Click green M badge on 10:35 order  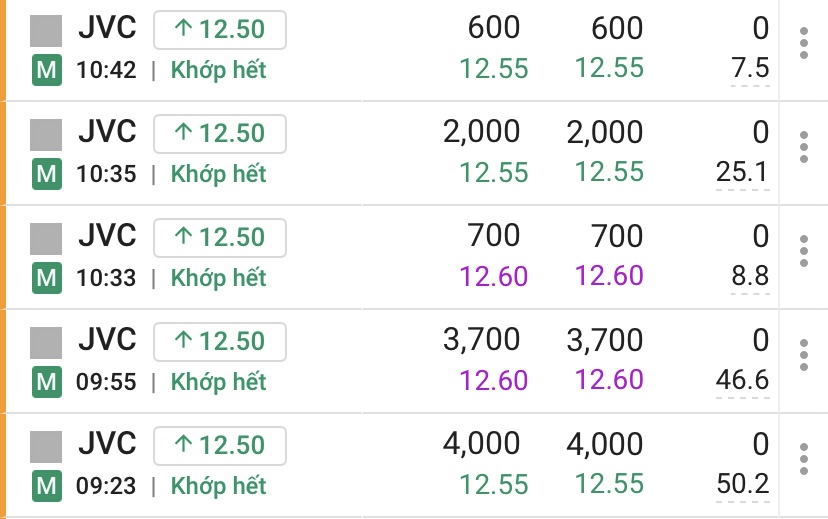point(46,174)
